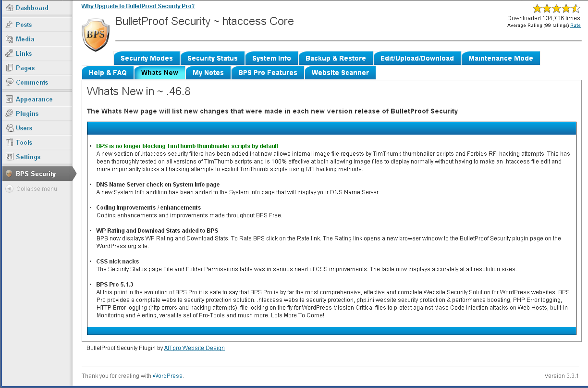This screenshot has height=388, width=588.
Task: Open the Links menu label
Action: pos(24,53)
